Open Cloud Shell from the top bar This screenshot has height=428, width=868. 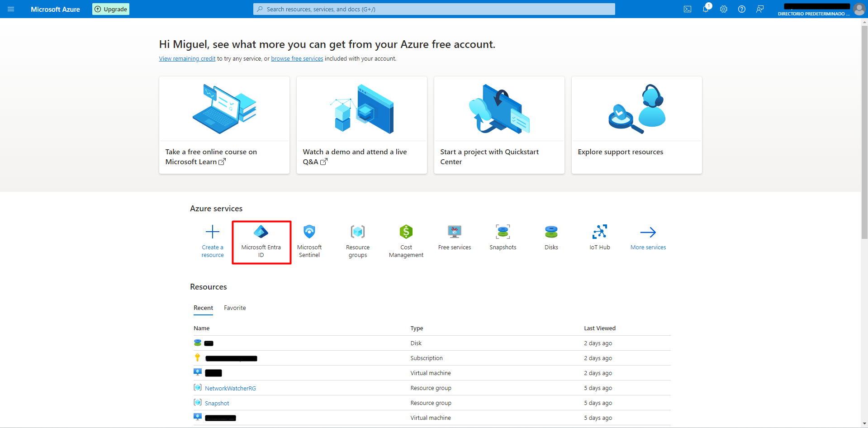point(688,9)
